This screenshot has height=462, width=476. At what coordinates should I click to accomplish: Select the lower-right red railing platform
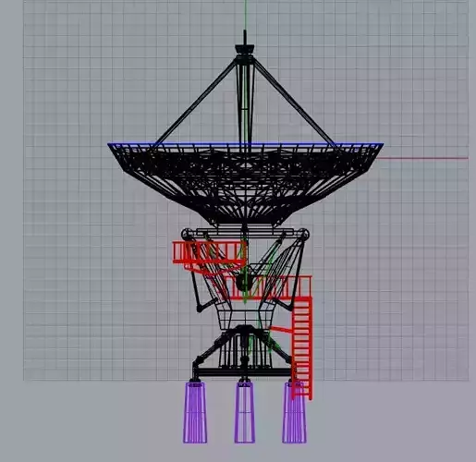pyautogui.click(x=268, y=288)
